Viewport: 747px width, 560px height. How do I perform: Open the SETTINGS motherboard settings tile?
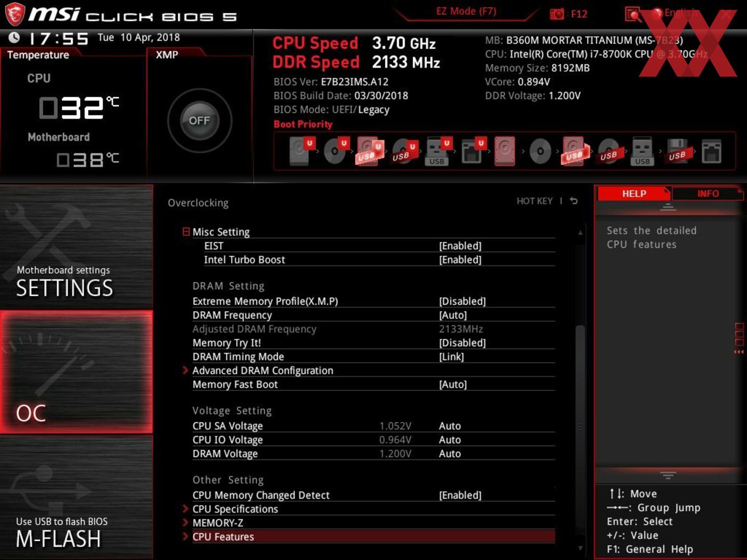click(x=76, y=247)
